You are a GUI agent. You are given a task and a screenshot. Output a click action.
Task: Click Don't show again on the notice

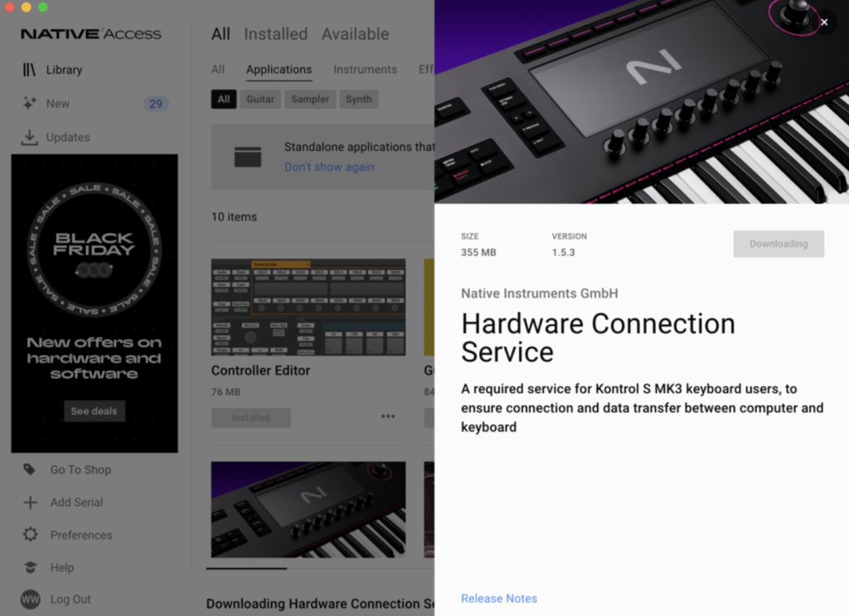point(328,167)
